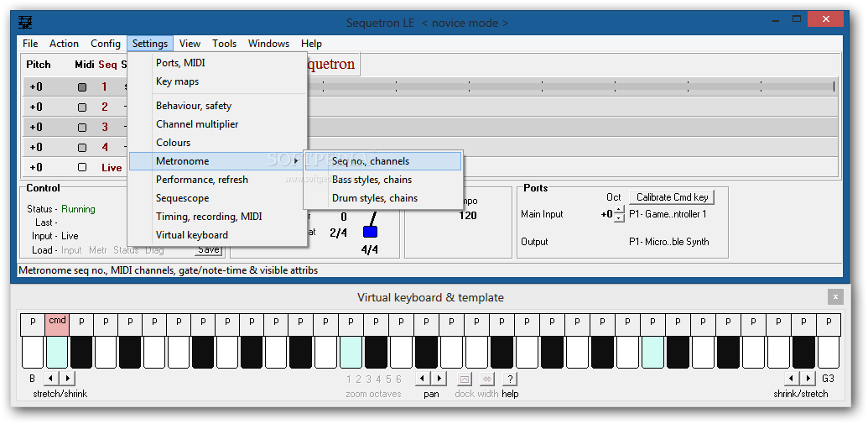Toggle Midi checkbox for sequence 4

(82, 148)
